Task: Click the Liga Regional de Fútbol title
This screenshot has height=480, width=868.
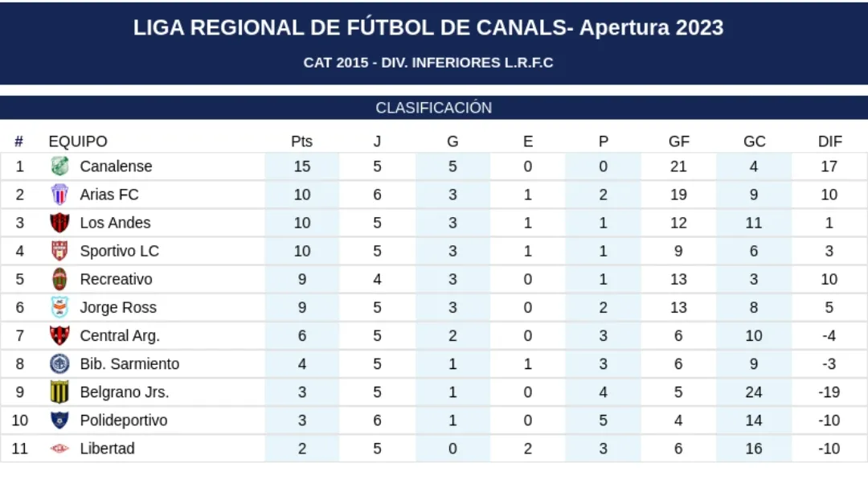Action: pos(428,27)
